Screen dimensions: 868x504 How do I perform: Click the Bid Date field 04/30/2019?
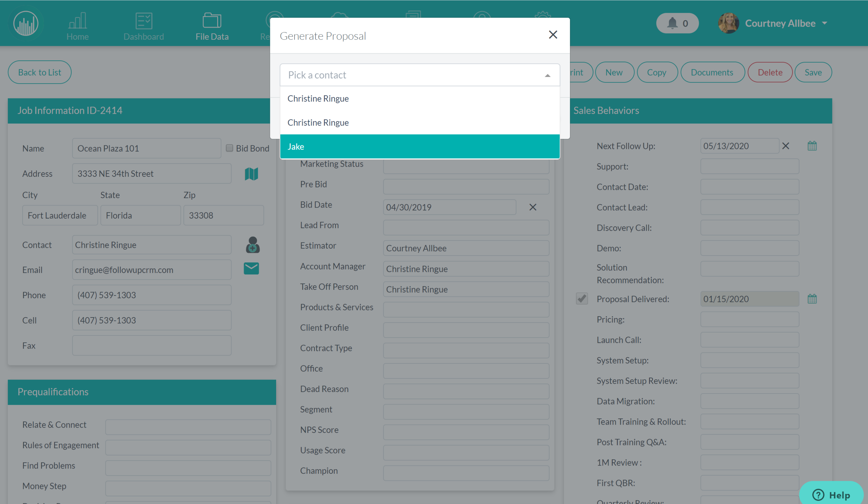tap(449, 207)
